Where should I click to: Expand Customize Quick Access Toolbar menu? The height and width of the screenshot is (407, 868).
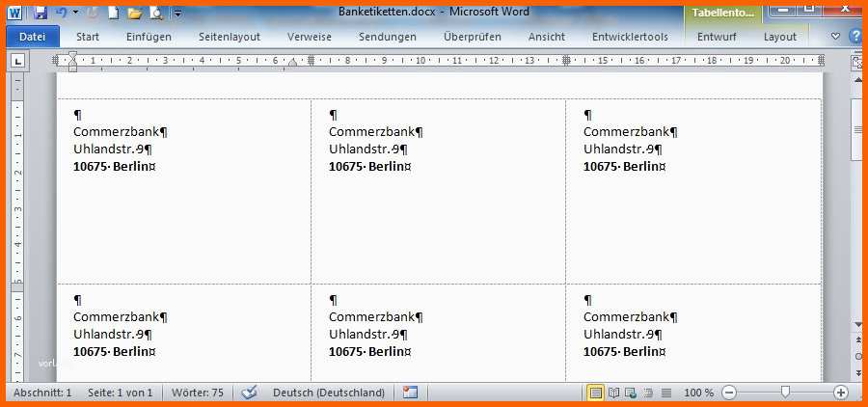pos(177,13)
